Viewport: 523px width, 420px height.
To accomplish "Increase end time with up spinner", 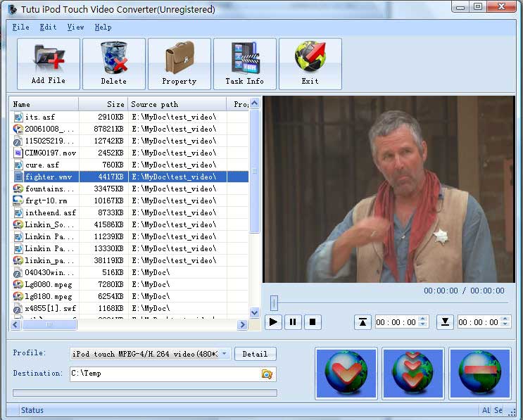I will point(505,319).
